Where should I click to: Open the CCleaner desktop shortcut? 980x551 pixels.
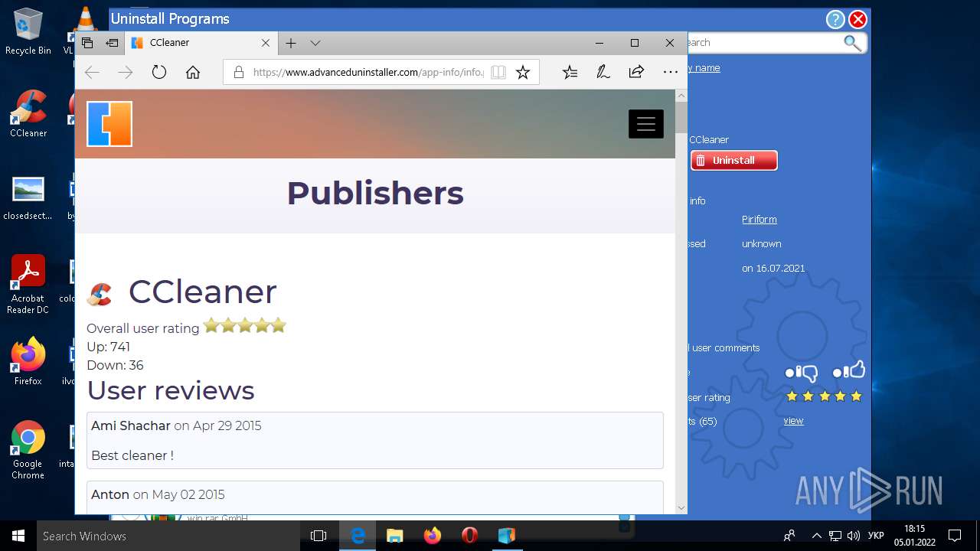click(x=28, y=113)
